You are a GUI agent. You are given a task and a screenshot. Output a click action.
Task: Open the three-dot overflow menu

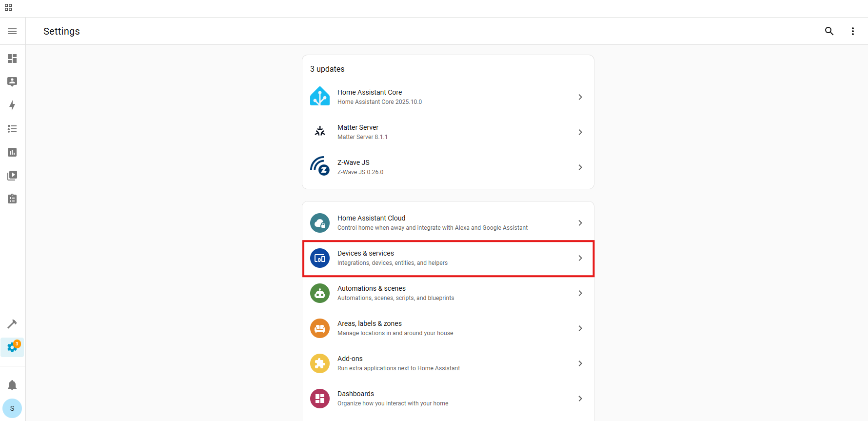[852, 31]
